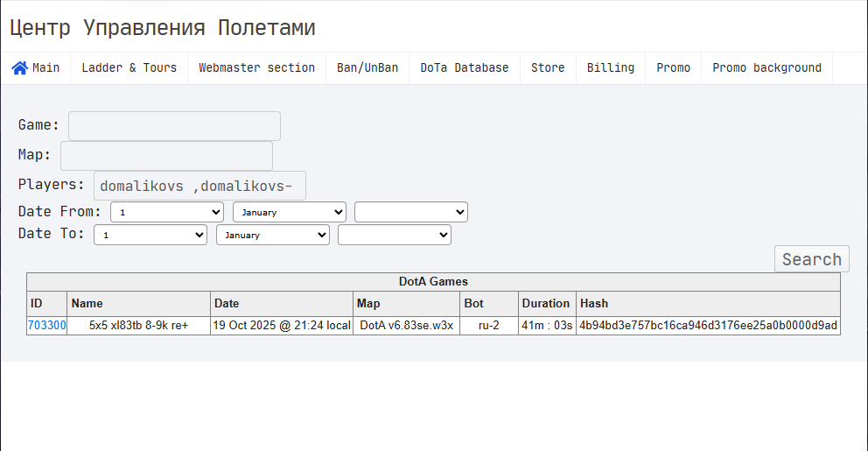The image size is (868, 451).
Task: Click the DotA Games table title
Action: pos(433,281)
